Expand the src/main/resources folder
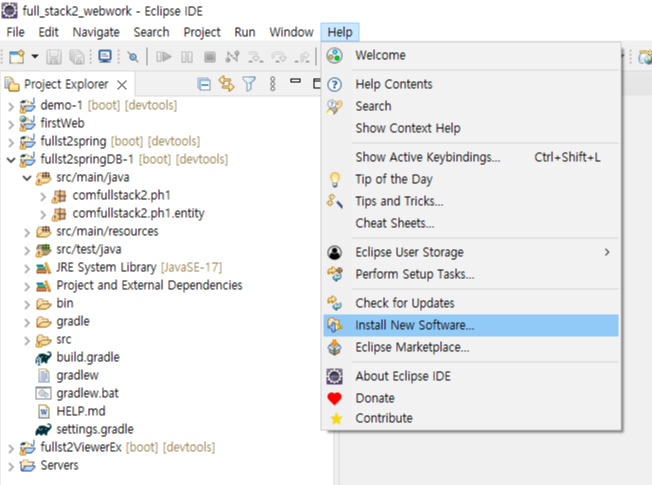Screen dimensions: 652x485 (x=27, y=233)
